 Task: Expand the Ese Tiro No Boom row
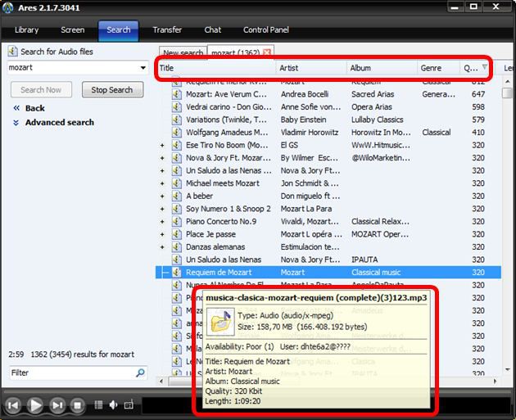[x=162, y=146]
